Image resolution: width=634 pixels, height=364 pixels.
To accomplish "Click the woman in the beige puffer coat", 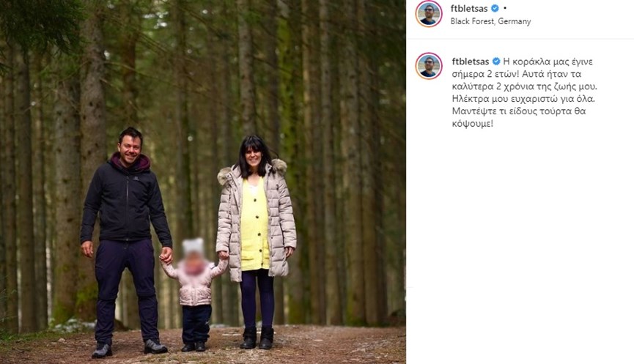I will click(256, 242).
